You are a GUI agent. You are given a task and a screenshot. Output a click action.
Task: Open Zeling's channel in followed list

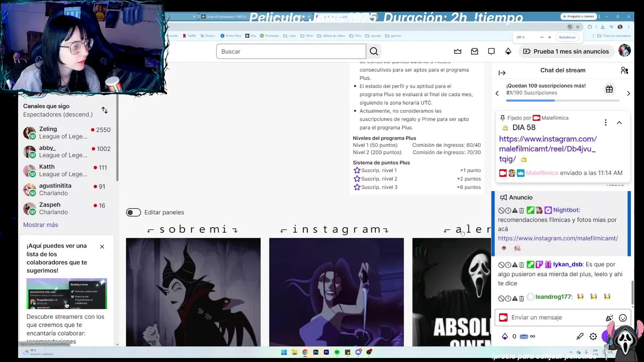(67, 133)
